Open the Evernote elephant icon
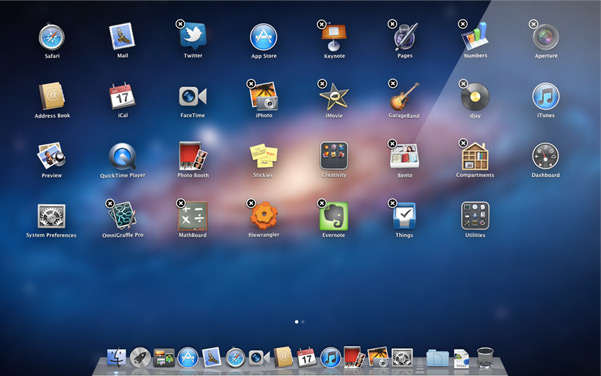This screenshot has height=376, width=601. [334, 216]
